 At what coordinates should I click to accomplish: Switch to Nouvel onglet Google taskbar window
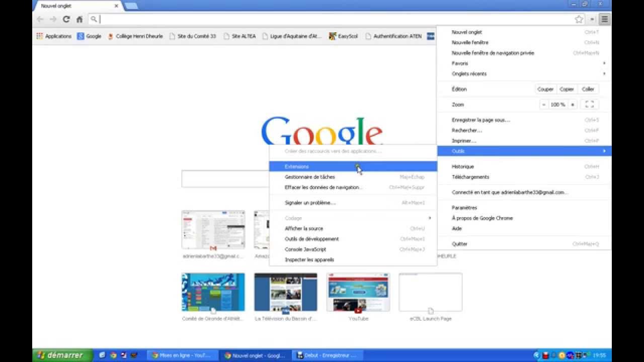[x=256, y=355]
